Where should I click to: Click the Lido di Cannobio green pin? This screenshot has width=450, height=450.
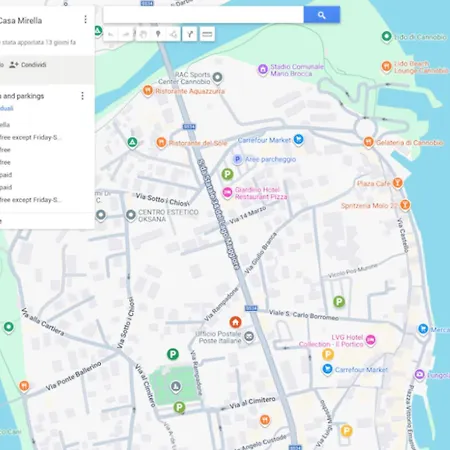tap(386, 36)
